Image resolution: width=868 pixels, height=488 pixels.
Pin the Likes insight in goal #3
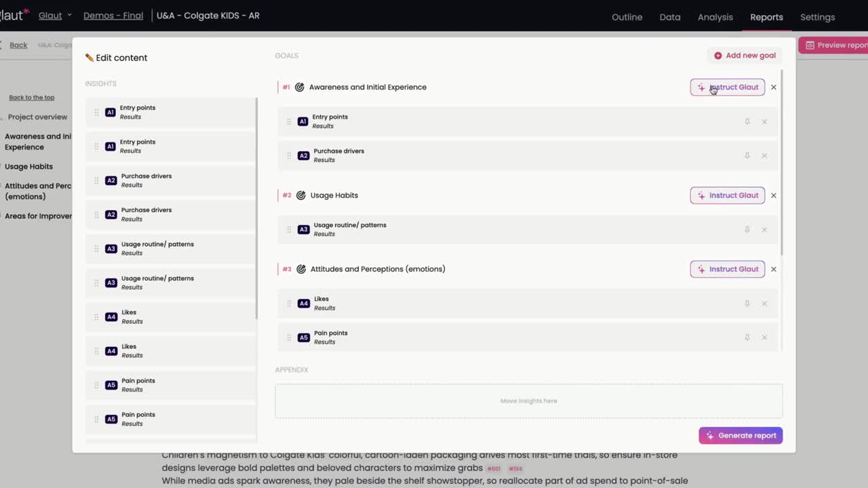click(x=747, y=303)
